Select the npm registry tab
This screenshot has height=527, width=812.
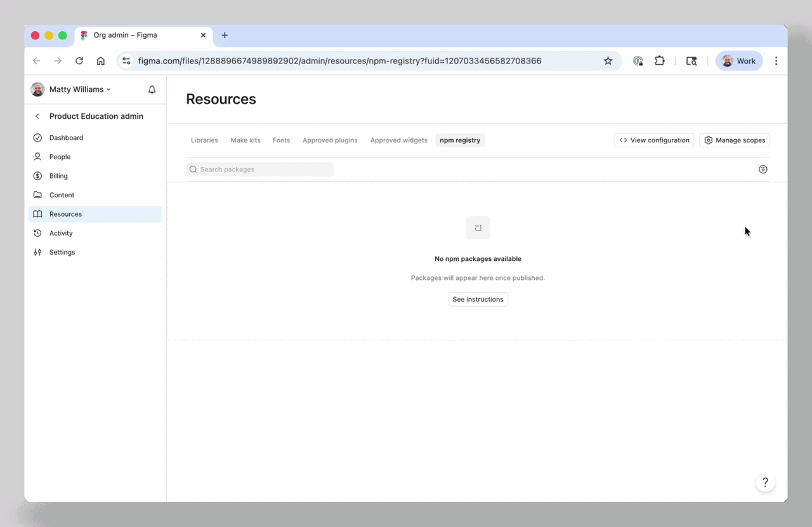click(460, 140)
